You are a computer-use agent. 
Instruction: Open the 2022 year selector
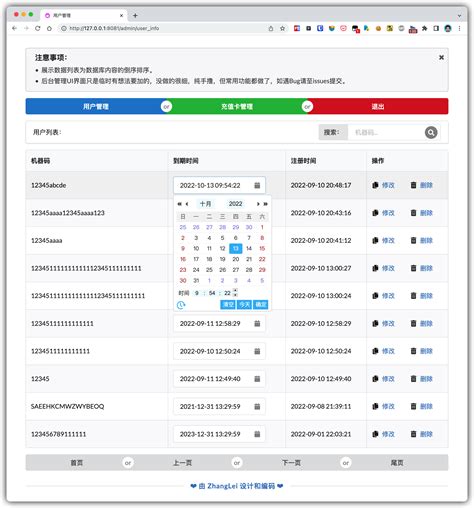point(235,204)
